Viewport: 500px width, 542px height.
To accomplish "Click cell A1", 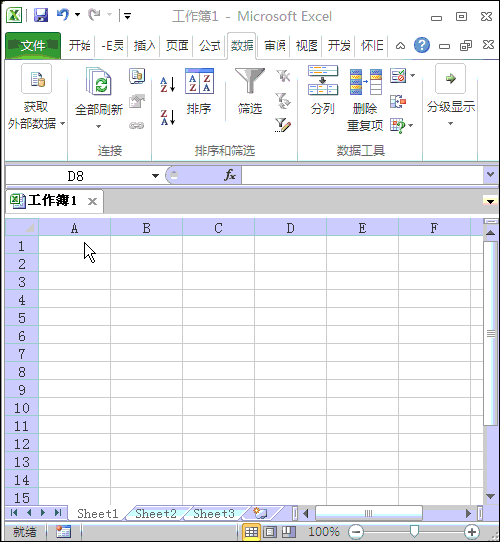I will coord(74,245).
